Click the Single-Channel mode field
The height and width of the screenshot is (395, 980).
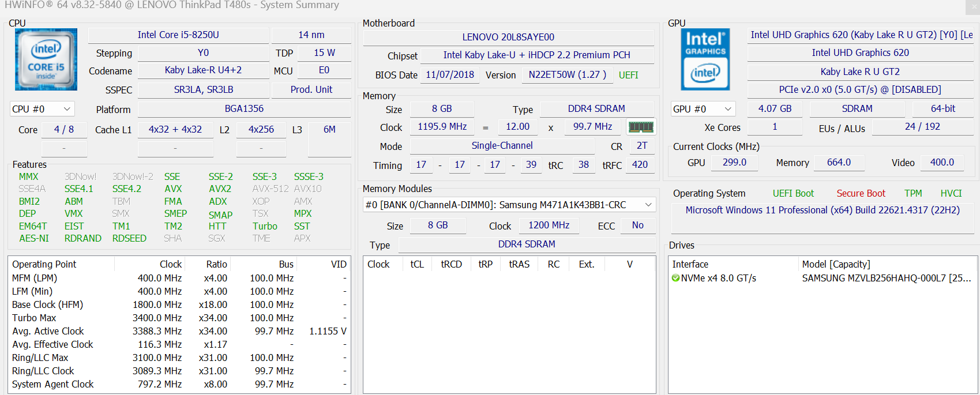pos(502,145)
